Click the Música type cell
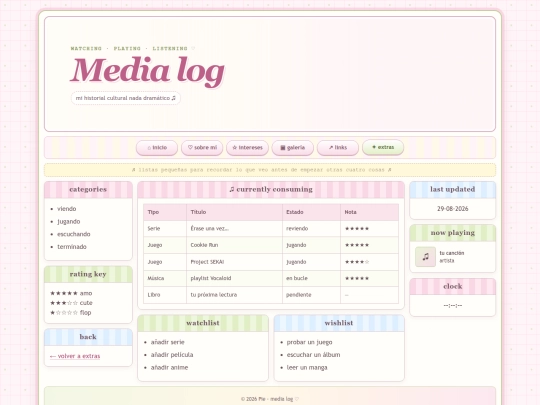This screenshot has height=405, width=540. [165, 278]
